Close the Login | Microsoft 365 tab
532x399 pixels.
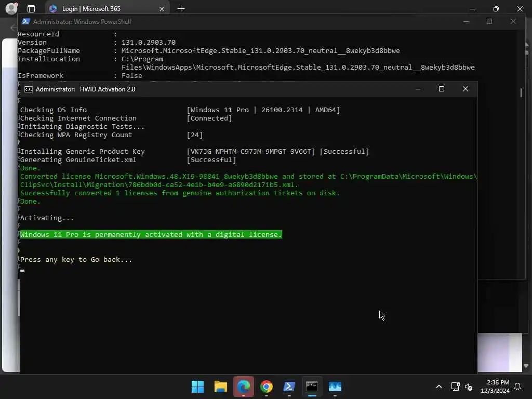[162, 9]
